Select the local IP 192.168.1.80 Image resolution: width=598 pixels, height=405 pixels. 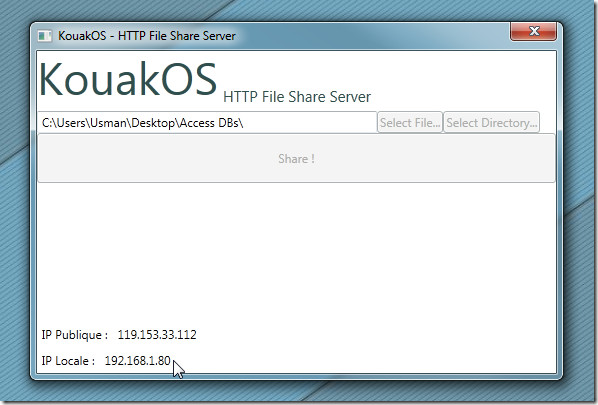click(137, 361)
